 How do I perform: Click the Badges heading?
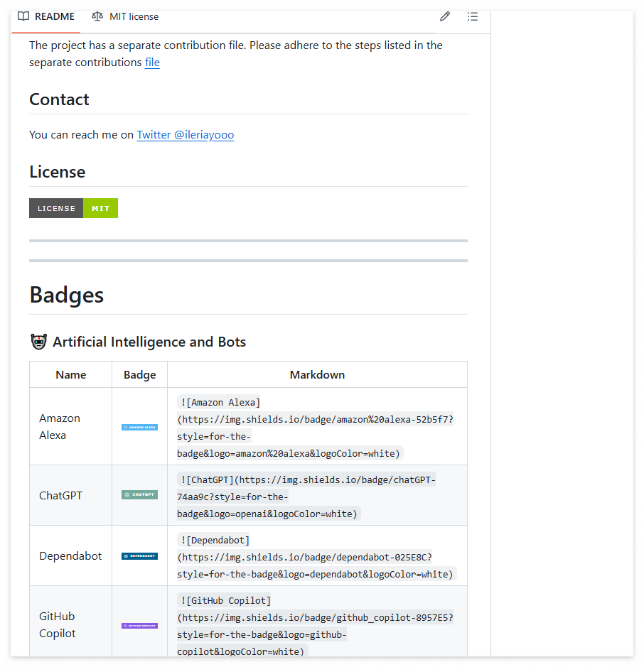tap(66, 295)
